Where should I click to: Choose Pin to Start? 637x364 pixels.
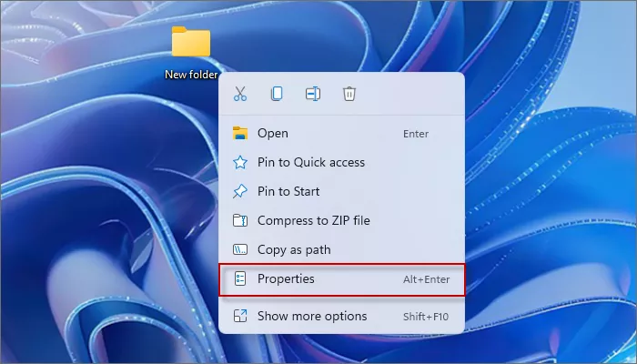pos(341,191)
